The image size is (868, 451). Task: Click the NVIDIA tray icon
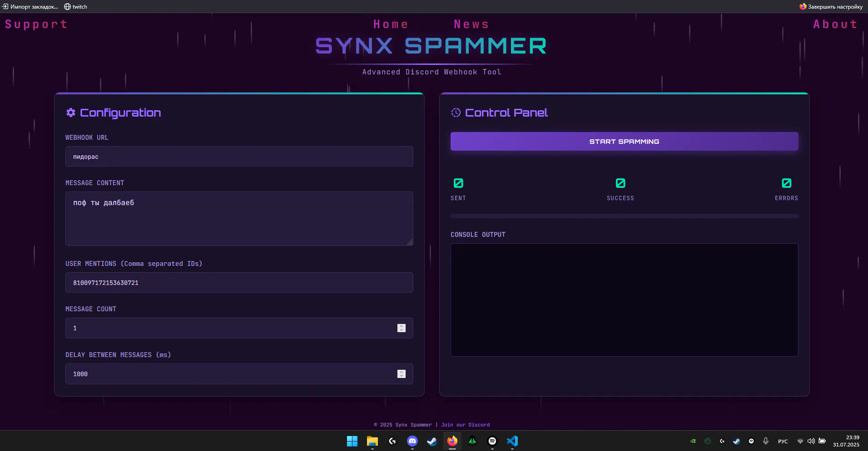(693, 441)
